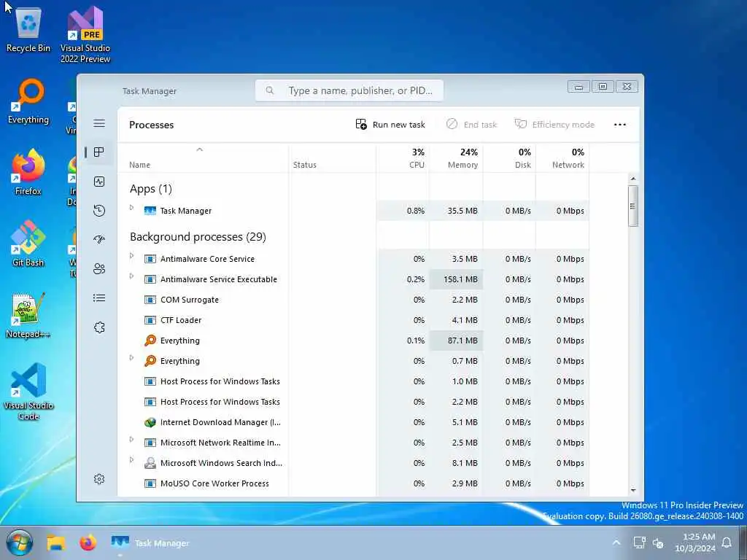Open the Users page icon in sidebar

point(99,269)
